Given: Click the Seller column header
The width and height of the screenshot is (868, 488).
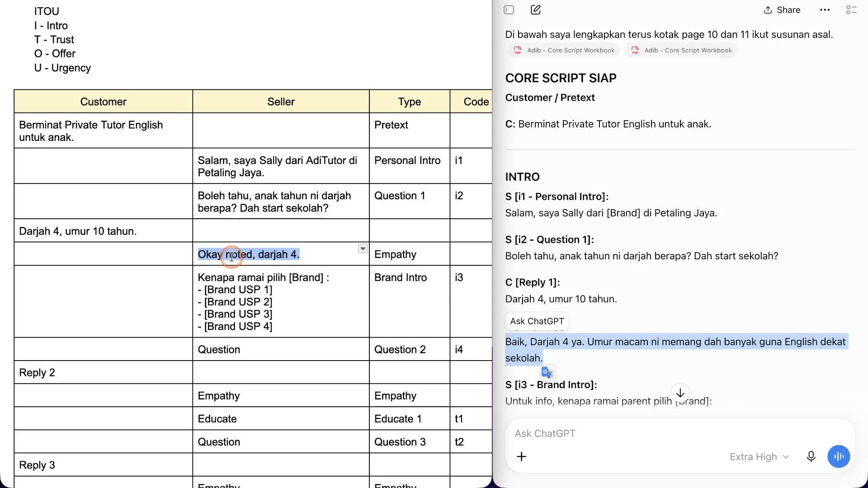Looking at the screenshot, I should click(281, 102).
